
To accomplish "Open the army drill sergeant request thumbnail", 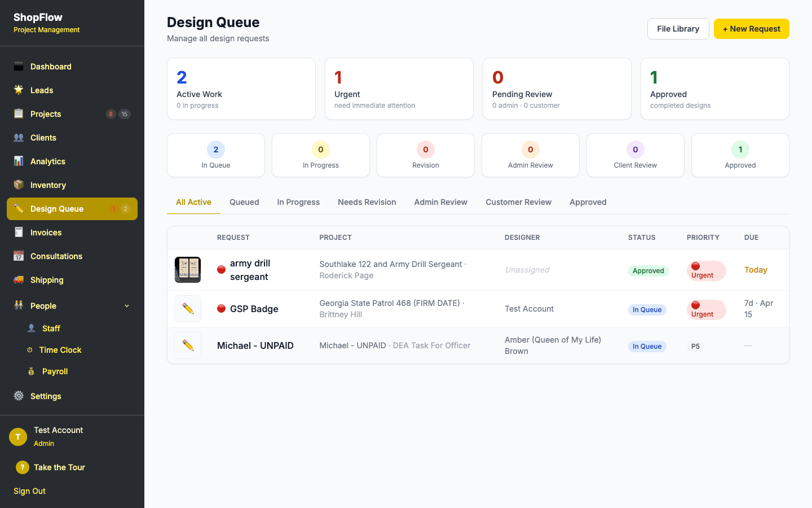I will tap(187, 270).
